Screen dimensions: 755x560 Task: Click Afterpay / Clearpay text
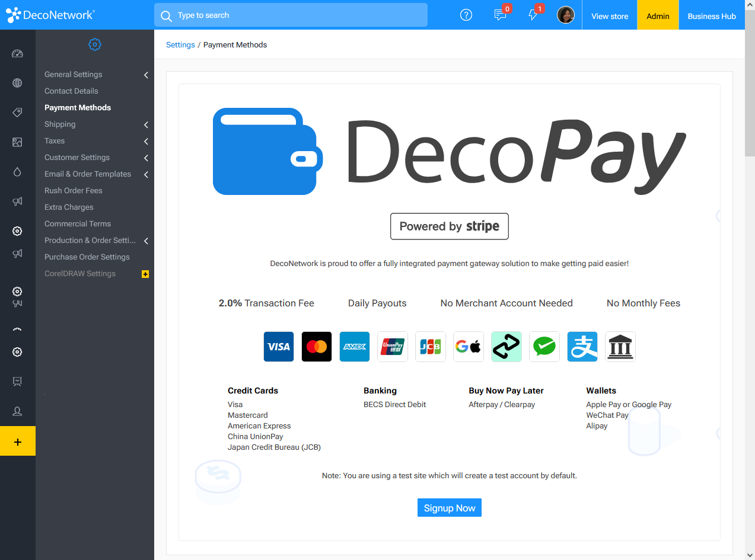pyautogui.click(x=502, y=404)
